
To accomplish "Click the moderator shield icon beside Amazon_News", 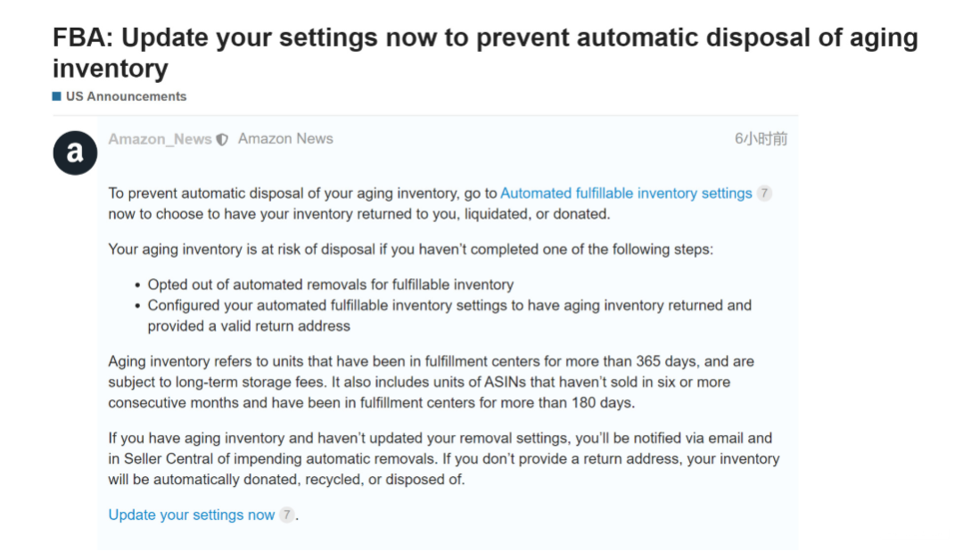I will pyautogui.click(x=222, y=139).
